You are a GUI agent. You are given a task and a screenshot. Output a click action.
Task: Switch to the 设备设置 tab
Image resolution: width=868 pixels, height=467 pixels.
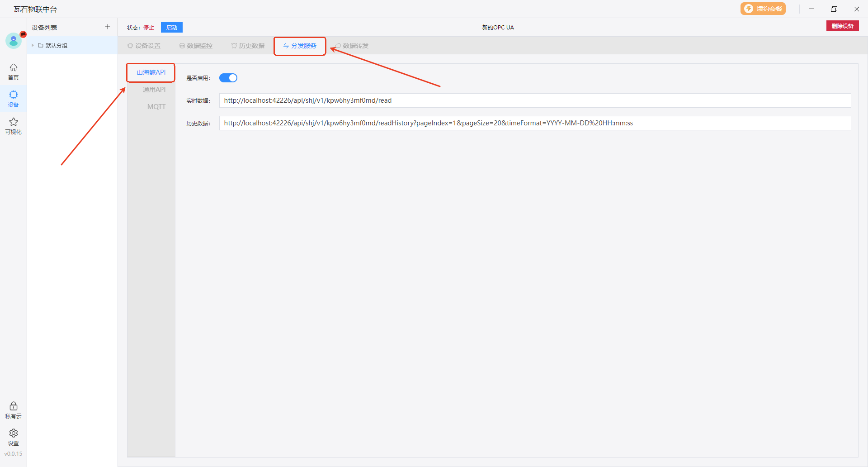(144, 46)
